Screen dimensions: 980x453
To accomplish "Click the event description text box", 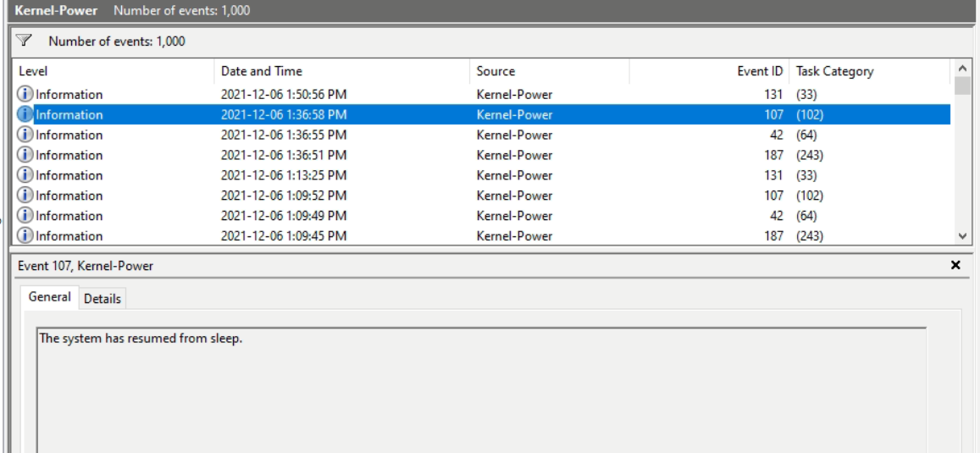I will pos(481,389).
